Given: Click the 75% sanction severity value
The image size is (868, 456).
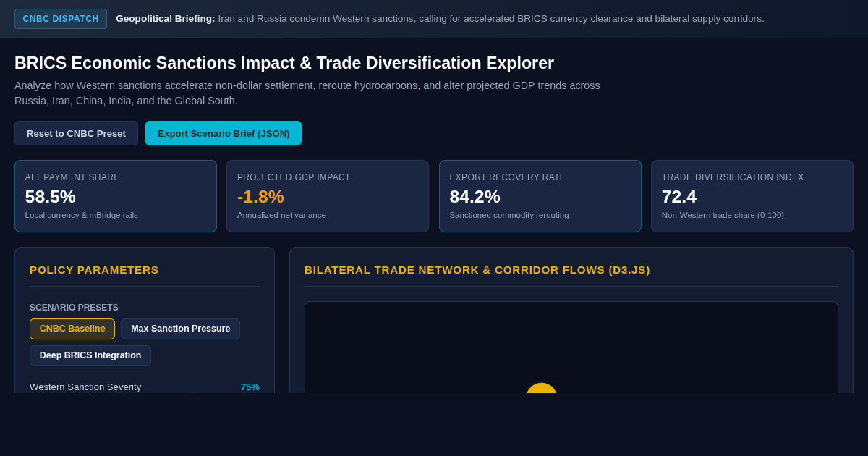Looking at the screenshot, I should [x=250, y=387].
